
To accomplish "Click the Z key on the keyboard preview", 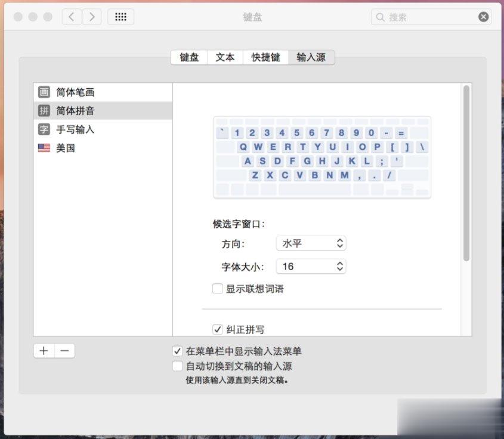I will click(255, 175).
